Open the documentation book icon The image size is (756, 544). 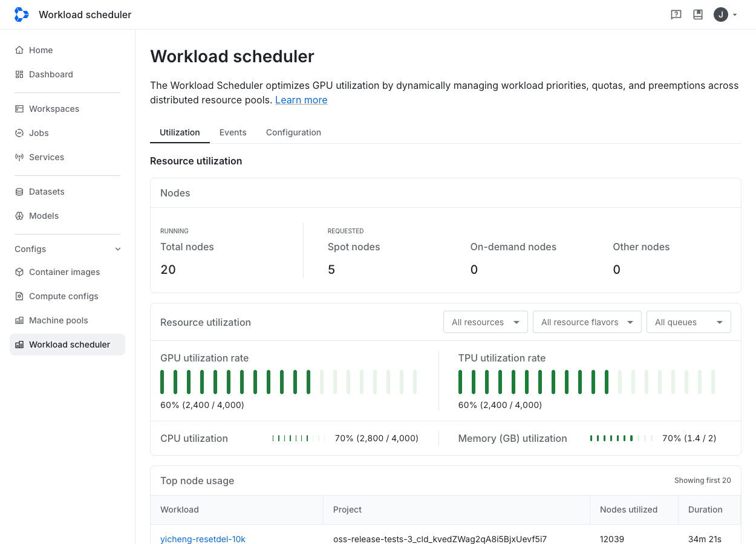click(x=698, y=15)
